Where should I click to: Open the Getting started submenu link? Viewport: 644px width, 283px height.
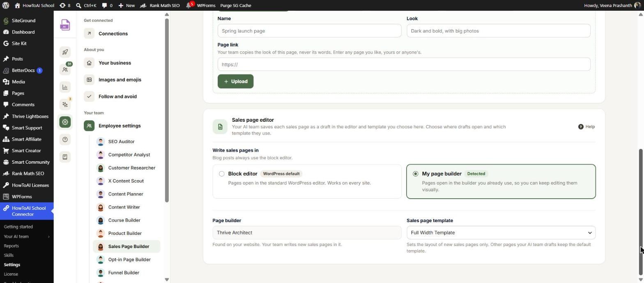pyautogui.click(x=18, y=227)
